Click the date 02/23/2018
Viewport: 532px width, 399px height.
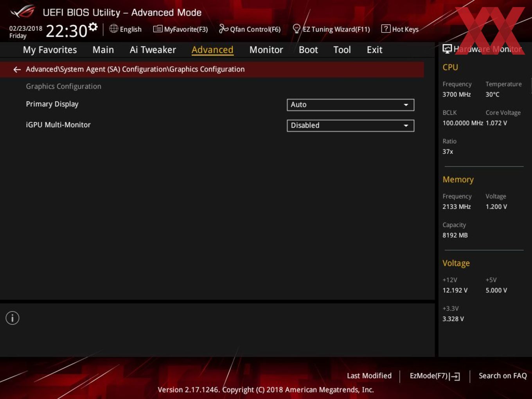pos(26,28)
